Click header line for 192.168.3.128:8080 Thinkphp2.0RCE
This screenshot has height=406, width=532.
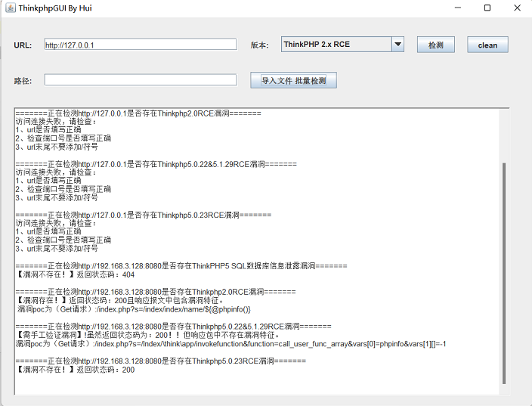156,292
